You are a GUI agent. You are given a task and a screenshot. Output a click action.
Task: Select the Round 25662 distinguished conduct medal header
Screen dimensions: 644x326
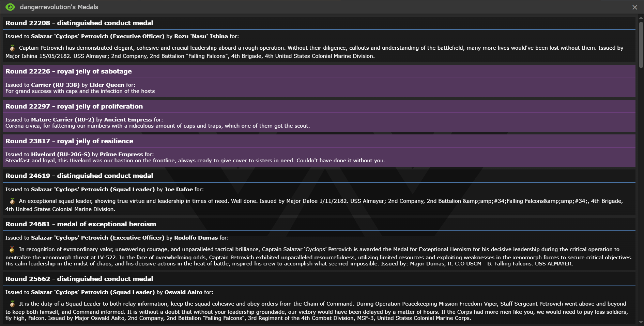[79, 279]
